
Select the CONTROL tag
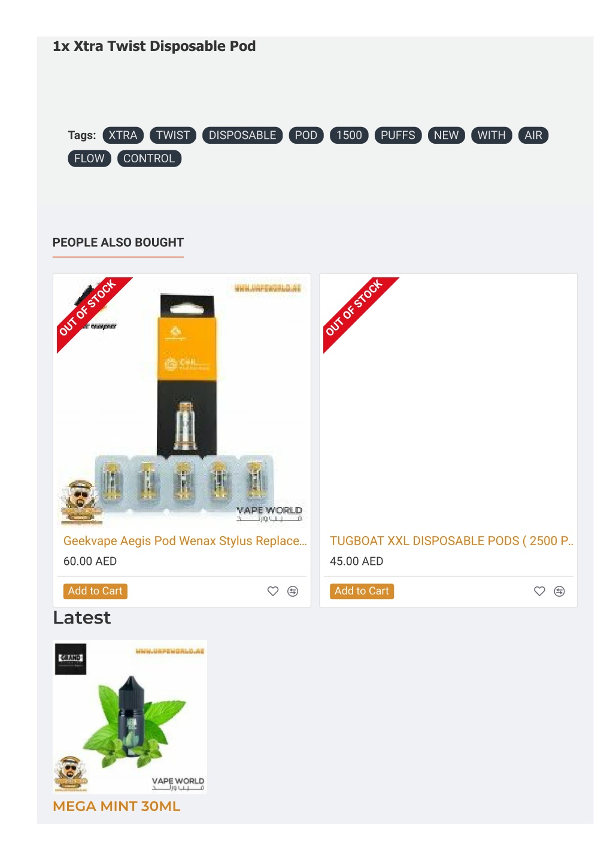coord(149,159)
